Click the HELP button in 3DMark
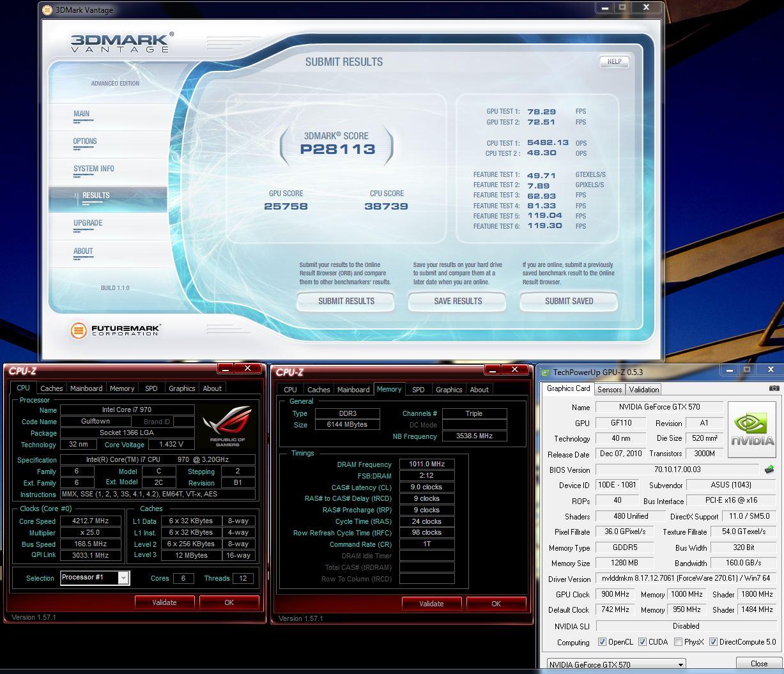 (x=614, y=62)
